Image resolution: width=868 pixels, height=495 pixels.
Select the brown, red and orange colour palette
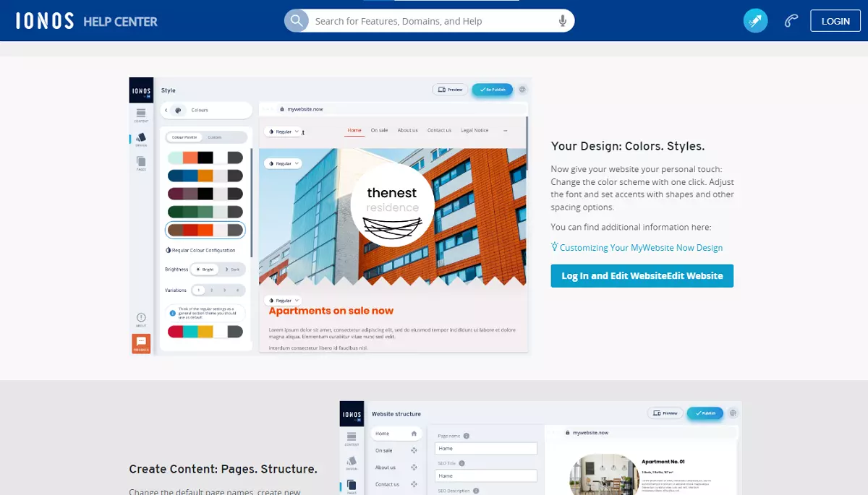(205, 230)
